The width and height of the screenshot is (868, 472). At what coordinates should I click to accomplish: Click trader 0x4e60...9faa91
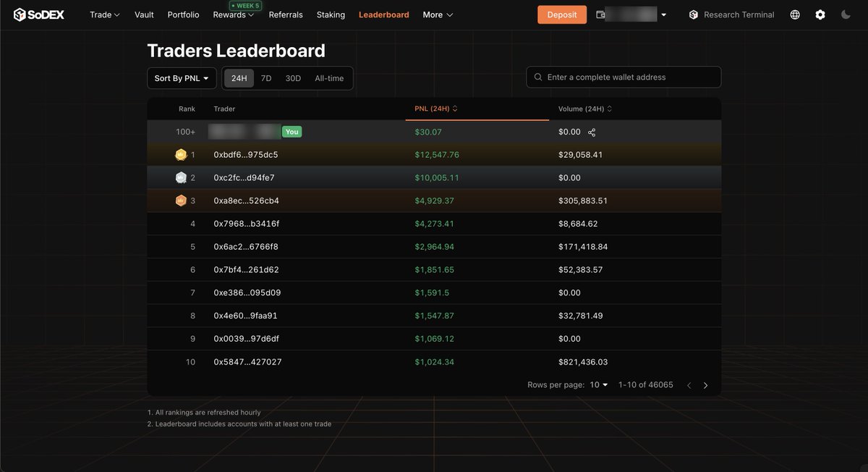[x=246, y=316]
